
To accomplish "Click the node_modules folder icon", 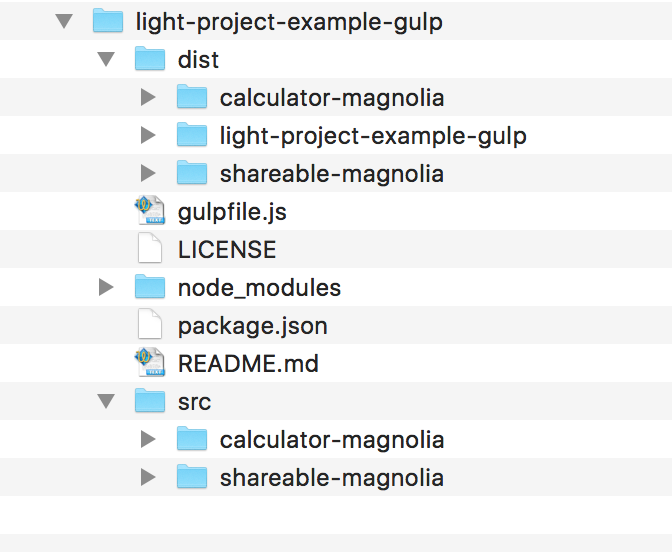I will [149, 287].
